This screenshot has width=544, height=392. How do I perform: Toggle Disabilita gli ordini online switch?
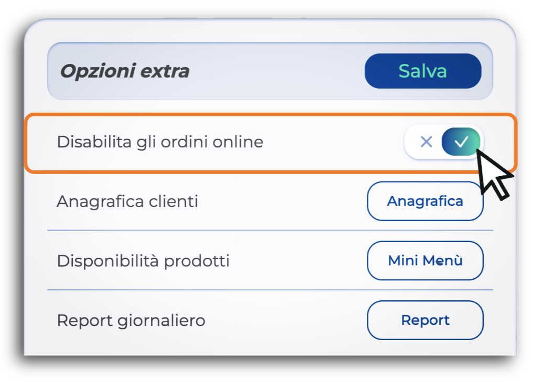pos(444,141)
